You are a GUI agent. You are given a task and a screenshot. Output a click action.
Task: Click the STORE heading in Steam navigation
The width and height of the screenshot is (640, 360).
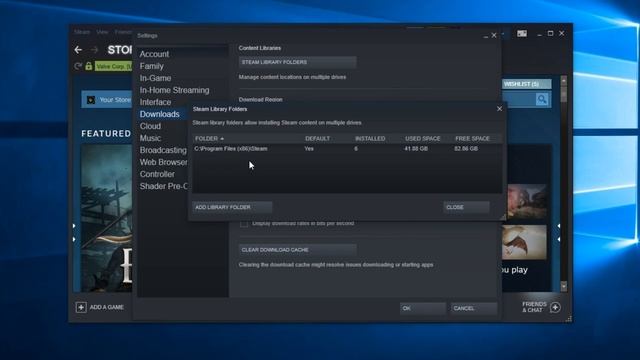coord(120,50)
